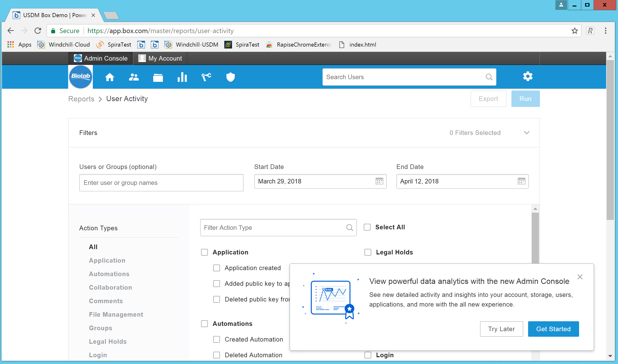Open the Security shield icon

point(230,77)
